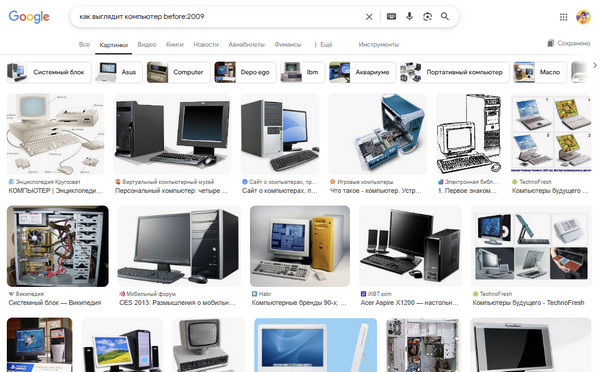
Task: Open Acer Aspire X1200 iXBT result link
Action: pos(409,302)
